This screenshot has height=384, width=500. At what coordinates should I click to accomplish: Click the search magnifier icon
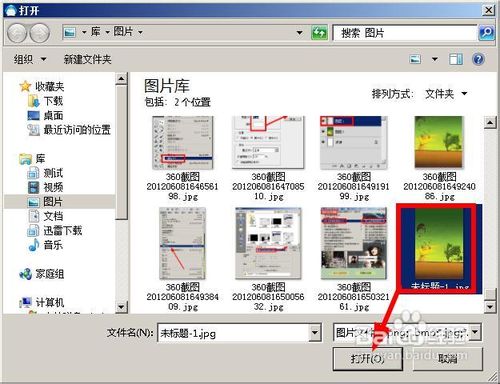pyautogui.click(x=486, y=32)
